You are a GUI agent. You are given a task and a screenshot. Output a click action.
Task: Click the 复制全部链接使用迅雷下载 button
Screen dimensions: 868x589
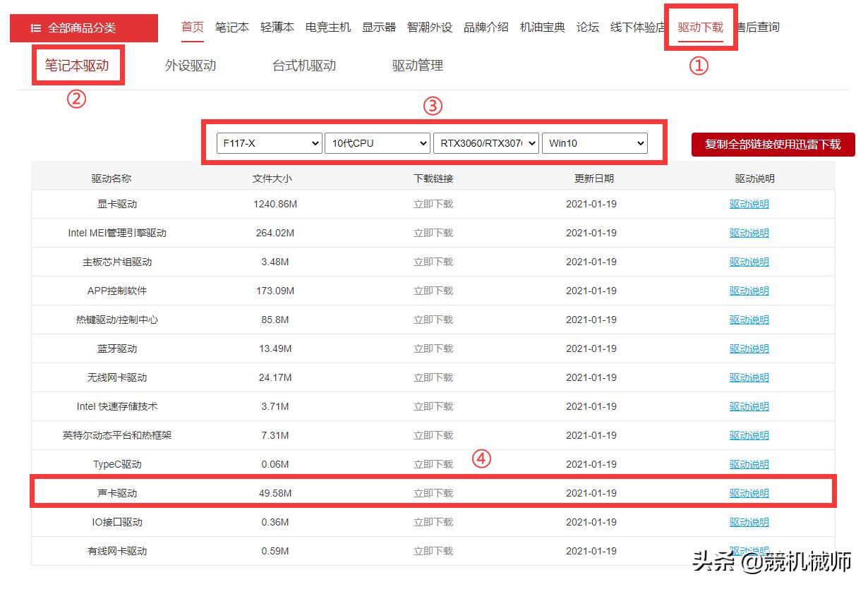(x=773, y=144)
